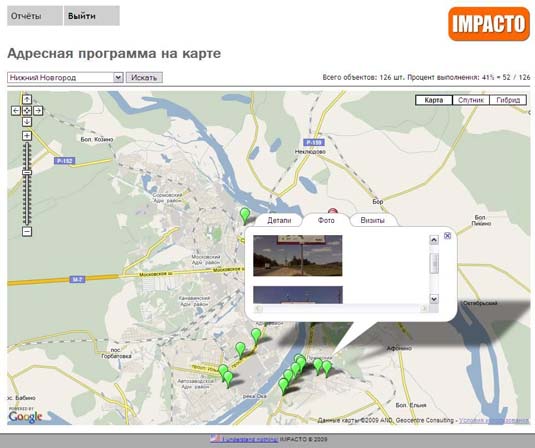Zoom out with the minus button
Image resolution: width=535 pixels, height=448 pixels.
click(27, 232)
